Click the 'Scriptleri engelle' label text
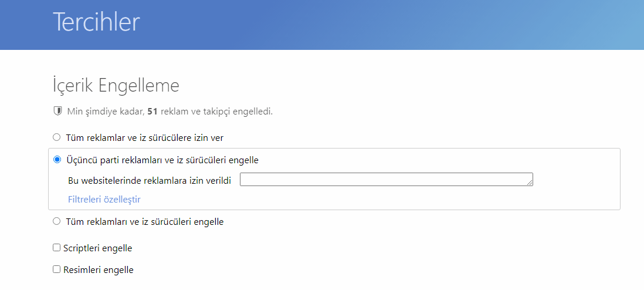The width and height of the screenshot is (644, 290). click(97, 248)
